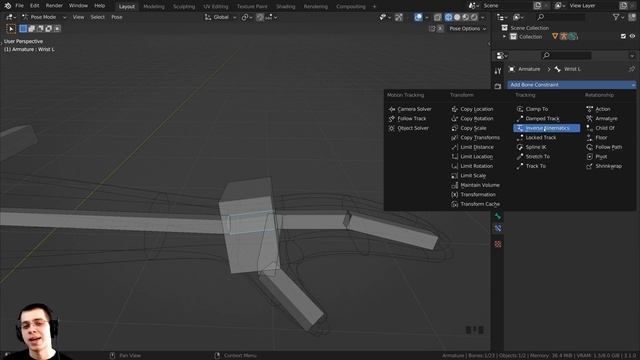This screenshot has width=640, height=360.
Task: Open the Edit menu
Action: [35, 6]
